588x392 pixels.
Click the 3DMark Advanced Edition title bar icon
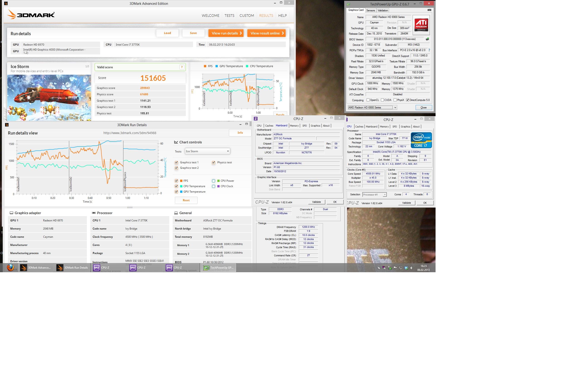(x=6, y=3)
